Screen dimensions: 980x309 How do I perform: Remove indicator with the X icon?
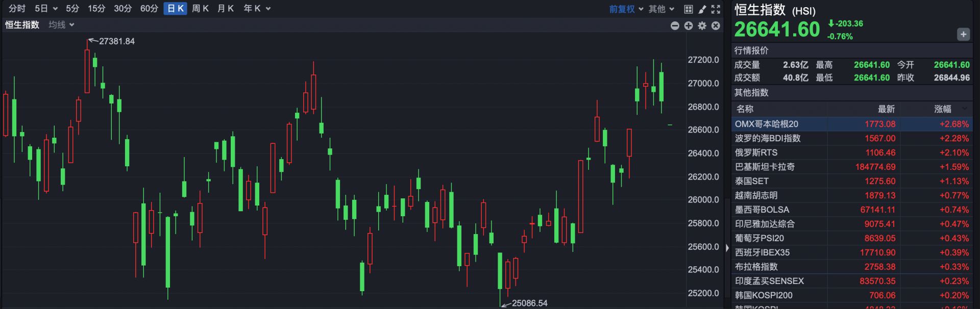click(x=716, y=25)
